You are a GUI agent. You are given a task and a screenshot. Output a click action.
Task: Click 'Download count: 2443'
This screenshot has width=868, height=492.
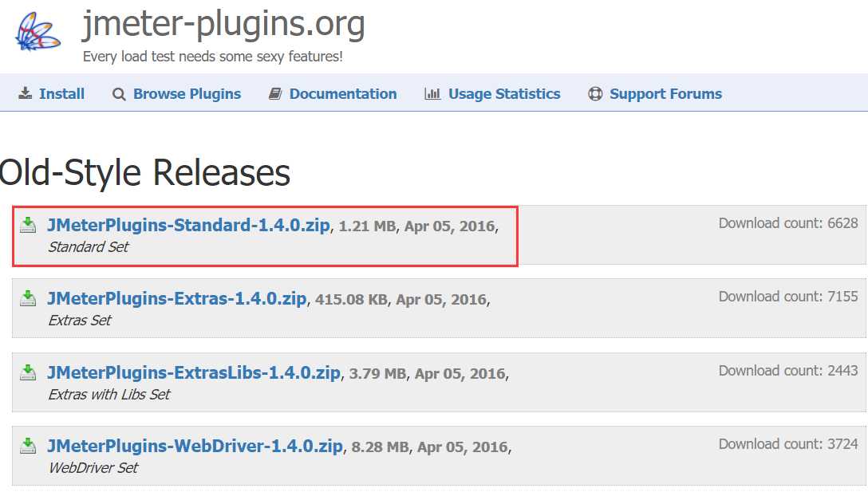click(x=788, y=370)
